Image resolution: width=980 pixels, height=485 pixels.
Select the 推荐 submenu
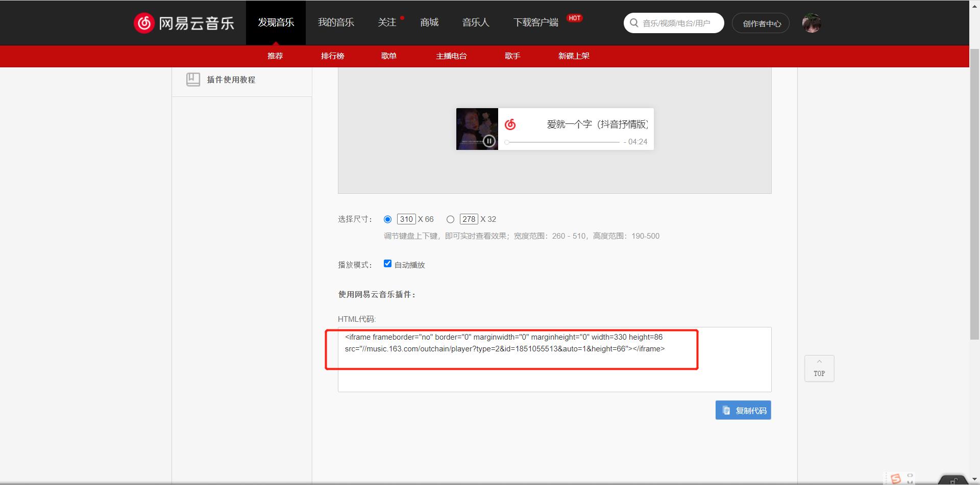[275, 56]
